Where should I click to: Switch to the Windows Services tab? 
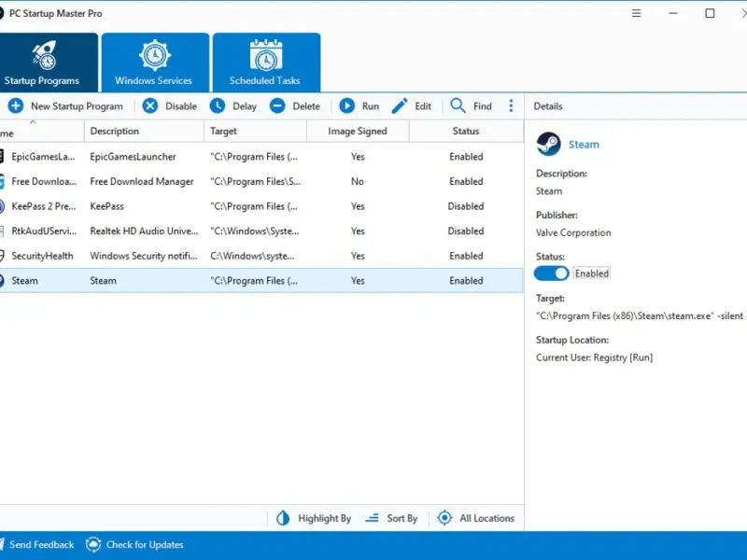(x=154, y=63)
